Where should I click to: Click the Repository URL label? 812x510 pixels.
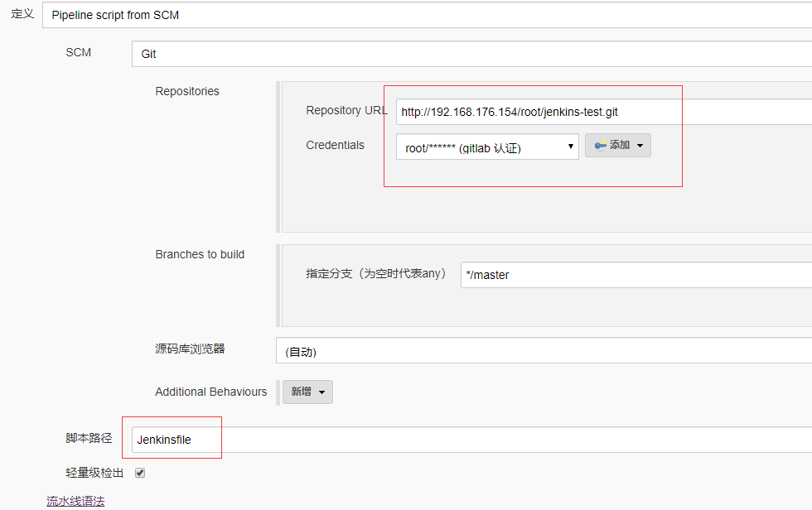pyautogui.click(x=346, y=110)
